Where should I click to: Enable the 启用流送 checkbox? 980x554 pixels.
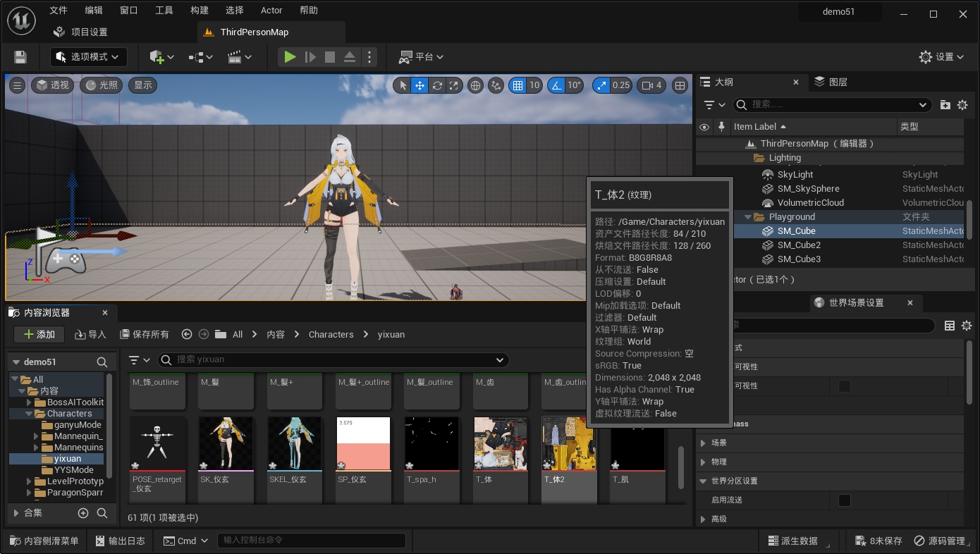844,500
